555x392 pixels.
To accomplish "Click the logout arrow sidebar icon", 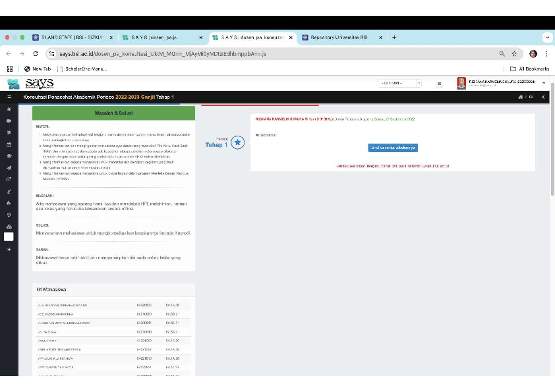I will pyautogui.click(x=9, y=250).
